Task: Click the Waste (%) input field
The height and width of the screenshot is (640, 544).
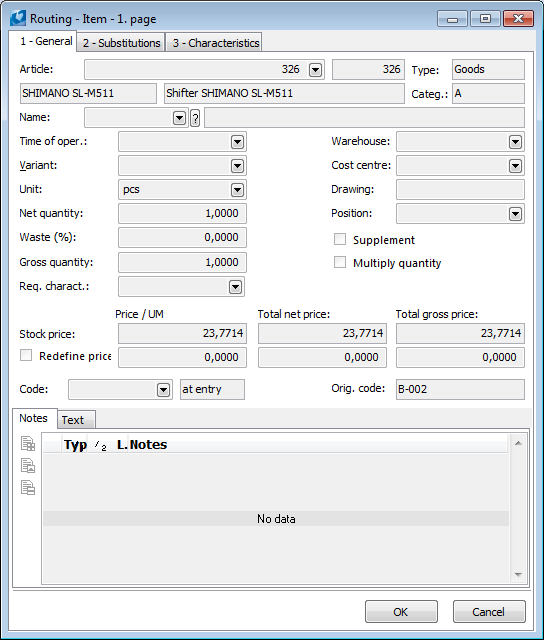Action: click(x=182, y=238)
